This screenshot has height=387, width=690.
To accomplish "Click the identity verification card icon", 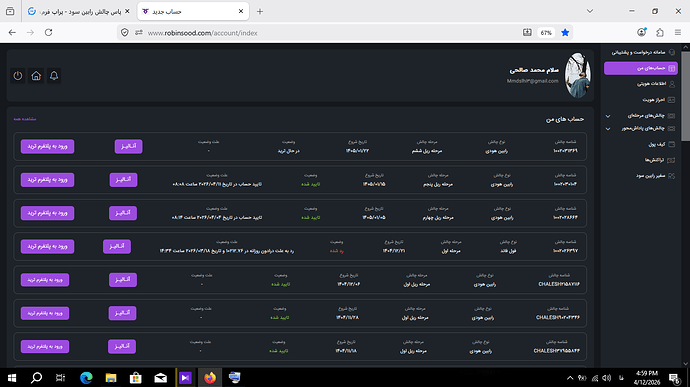I will (672, 100).
